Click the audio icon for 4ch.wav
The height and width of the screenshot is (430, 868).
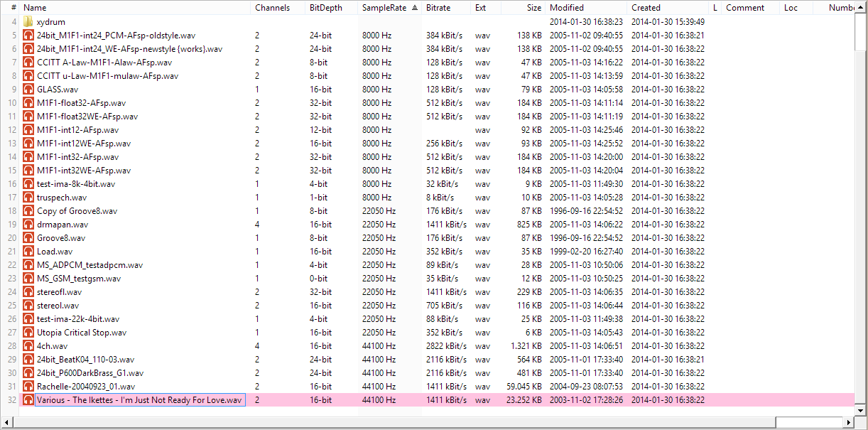pos(28,345)
